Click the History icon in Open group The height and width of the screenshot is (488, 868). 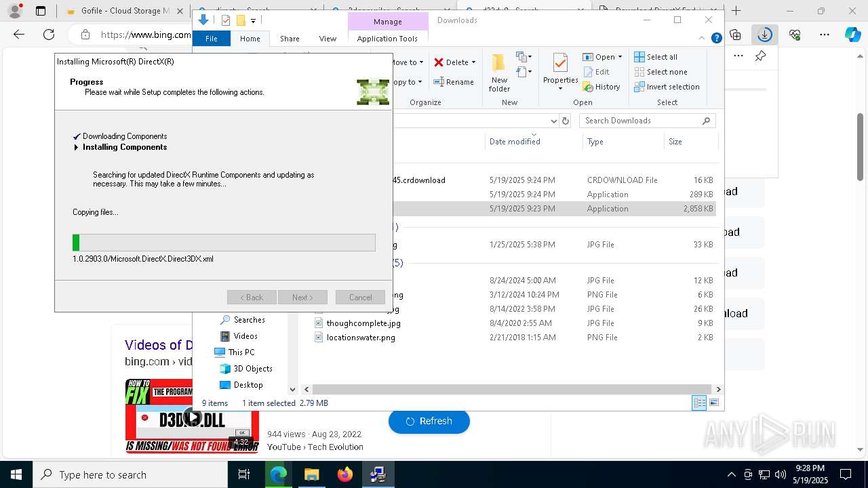588,87
